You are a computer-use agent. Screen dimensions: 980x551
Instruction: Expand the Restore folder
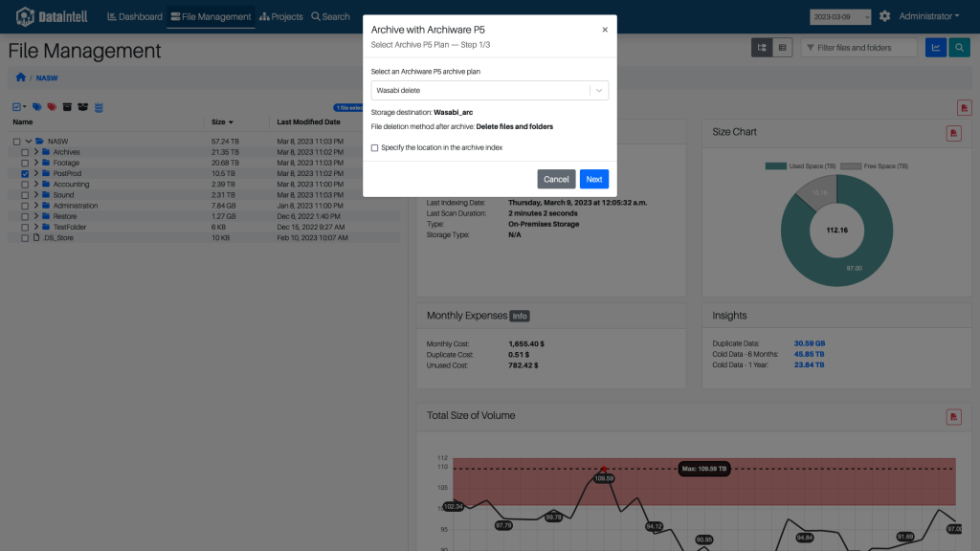point(36,216)
